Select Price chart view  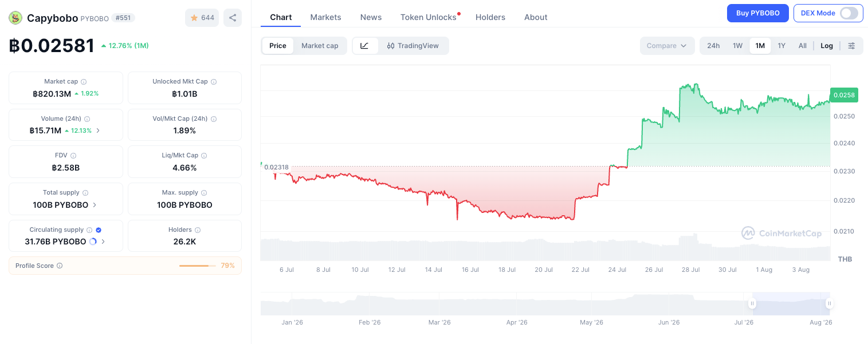pyautogui.click(x=278, y=46)
